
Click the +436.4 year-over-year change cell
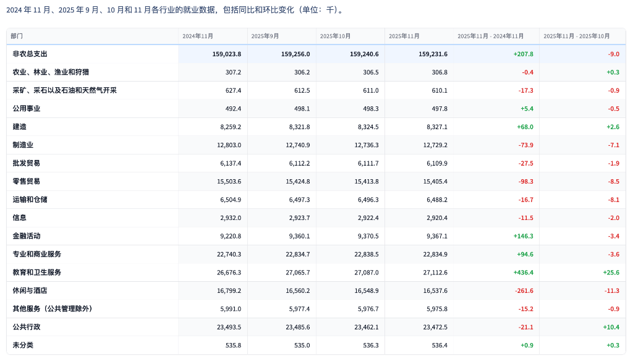click(x=523, y=273)
